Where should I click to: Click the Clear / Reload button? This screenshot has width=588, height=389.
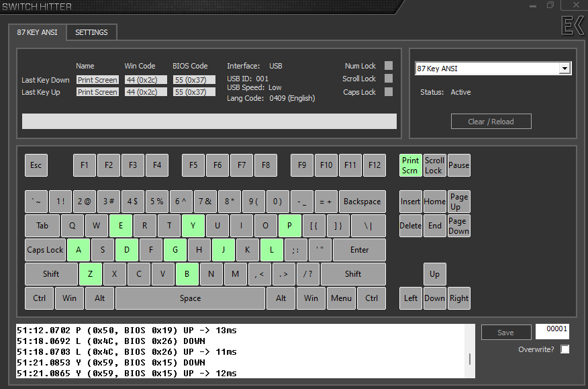(x=491, y=122)
